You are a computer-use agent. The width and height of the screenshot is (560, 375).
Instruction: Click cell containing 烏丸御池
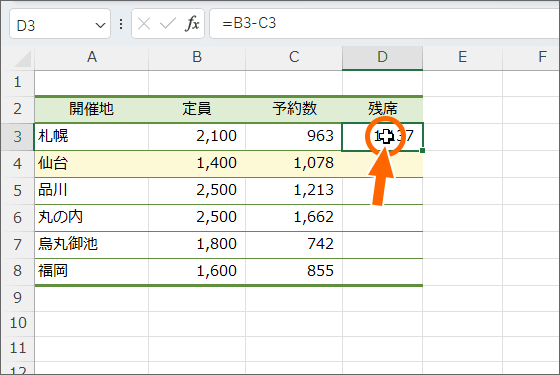coord(91,245)
